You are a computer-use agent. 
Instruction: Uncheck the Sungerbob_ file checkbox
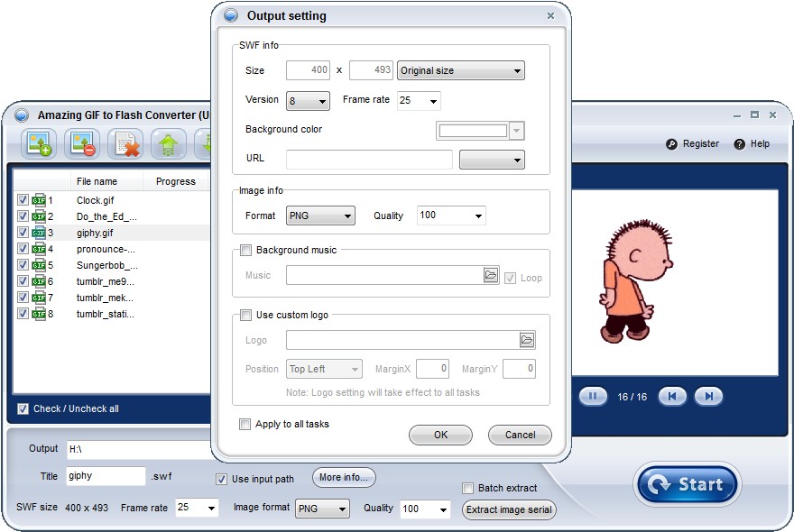click(23, 265)
